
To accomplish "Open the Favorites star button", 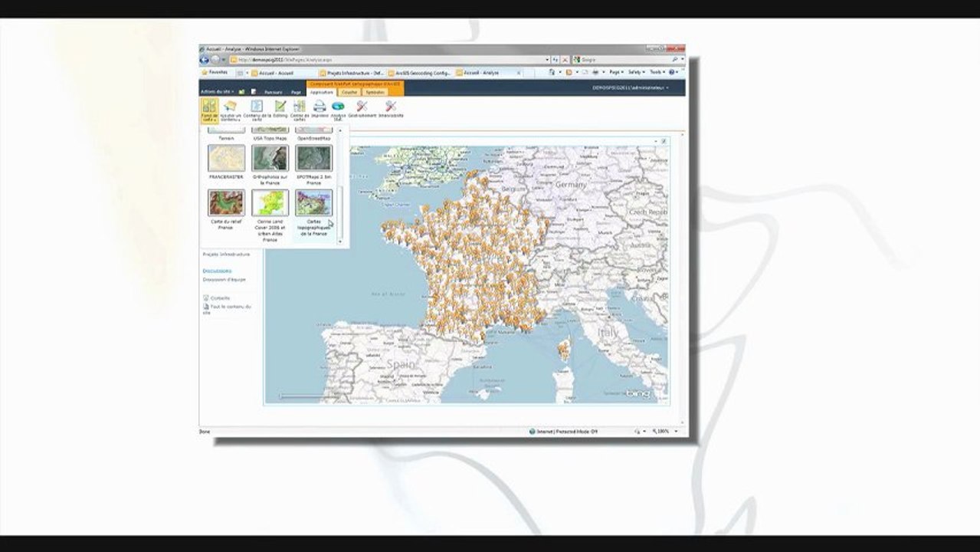I will [x=215, y=72].
